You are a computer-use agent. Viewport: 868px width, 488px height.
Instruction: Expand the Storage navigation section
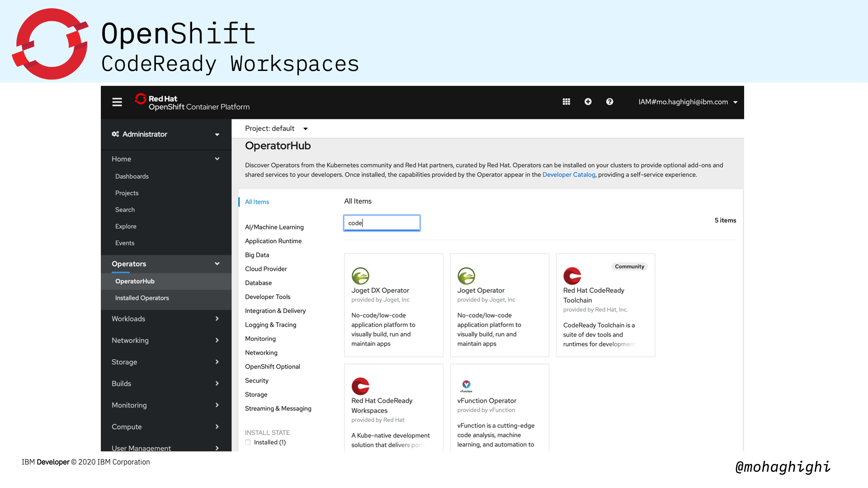[166, 362]
